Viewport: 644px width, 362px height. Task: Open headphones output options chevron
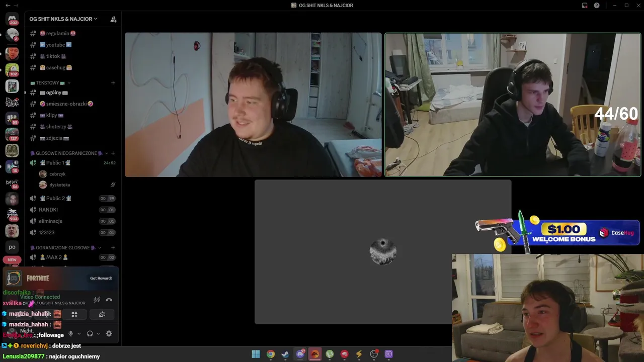[x=98, y=334]
